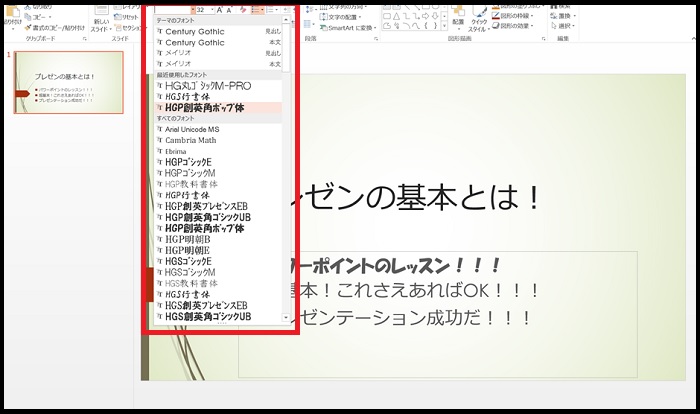This screenshot has height=414, width=700.
Task: Toggle the numbered list button
Action: (x=270, y=10)
